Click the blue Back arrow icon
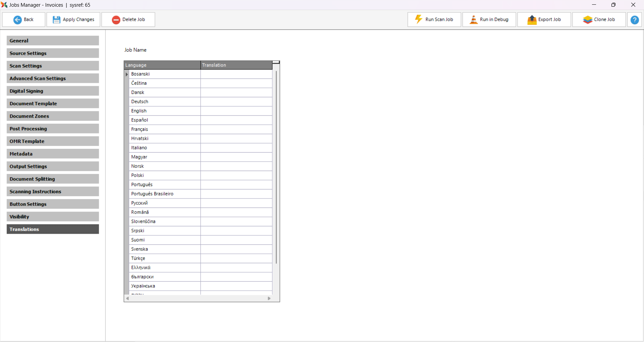Screen dimensions: 644x342 pos(17,20)
